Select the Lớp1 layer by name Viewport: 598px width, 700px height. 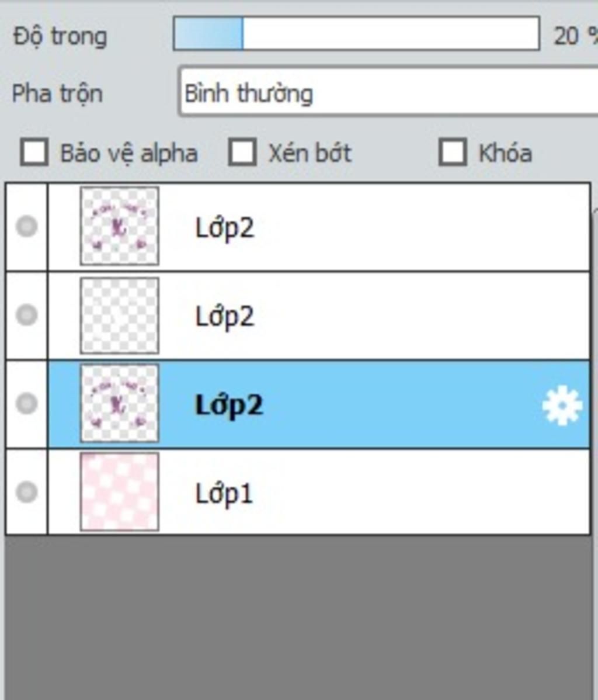click(x=224, y=493)
